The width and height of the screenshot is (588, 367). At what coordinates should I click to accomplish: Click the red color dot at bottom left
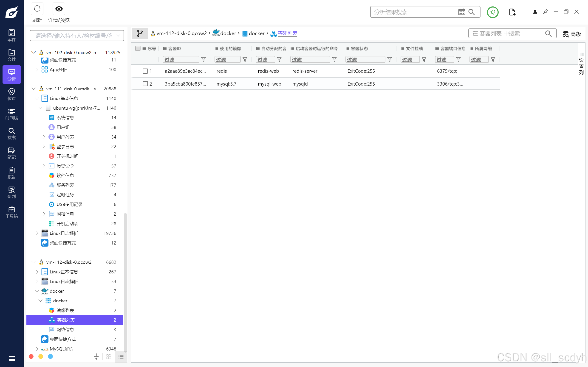(31, 356)
